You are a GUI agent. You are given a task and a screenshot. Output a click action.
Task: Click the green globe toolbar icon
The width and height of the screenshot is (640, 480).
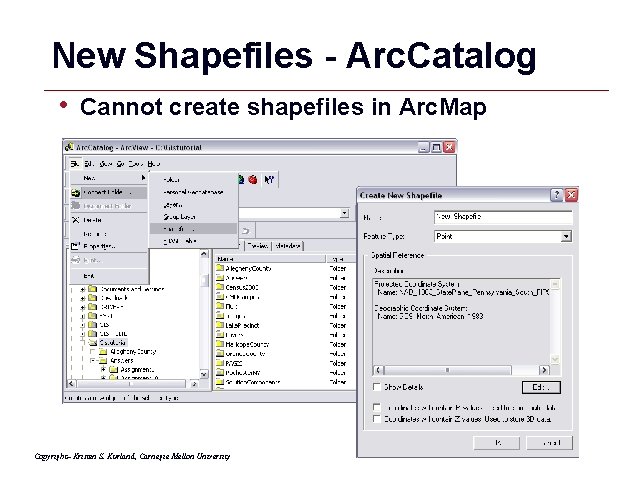241,180
